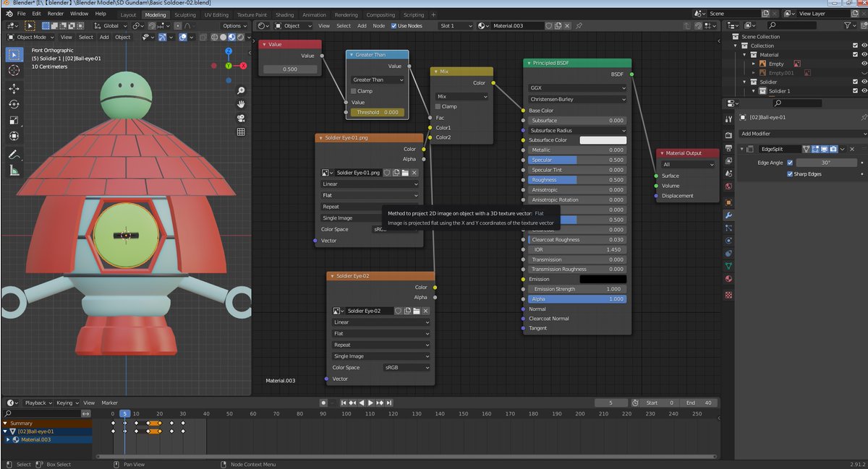Open Greater Than operation dropdown
868x469 pixels.
point(378,80)
